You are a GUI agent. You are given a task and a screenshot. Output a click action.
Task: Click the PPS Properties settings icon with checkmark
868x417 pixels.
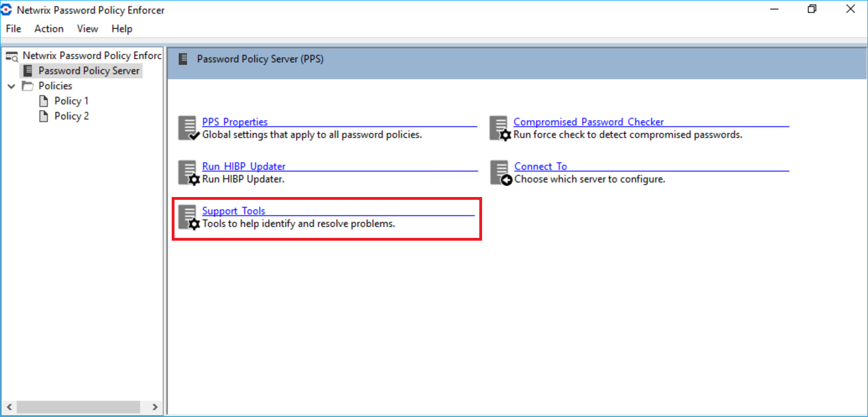[188, 128]
